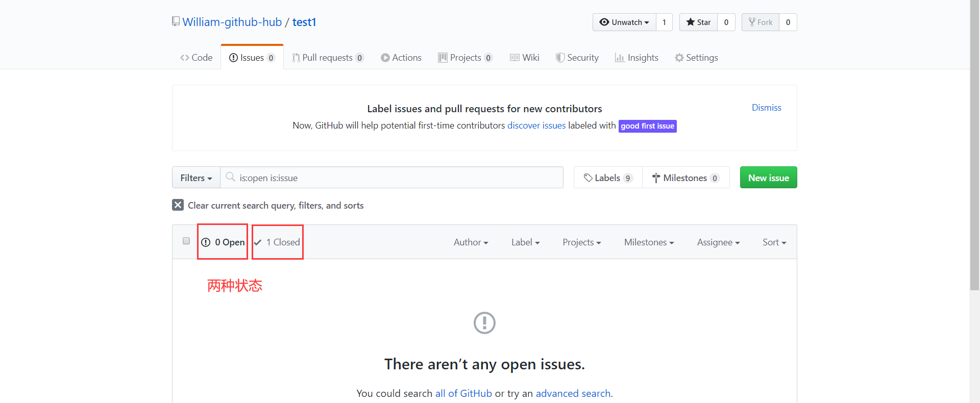This screenshot has height=403, width=980.
Task: Open the Milestones page
Action: point(686,178)
